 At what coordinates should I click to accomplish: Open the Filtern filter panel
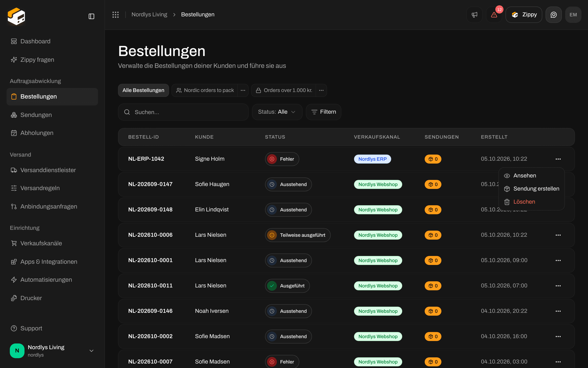(323, 112)
